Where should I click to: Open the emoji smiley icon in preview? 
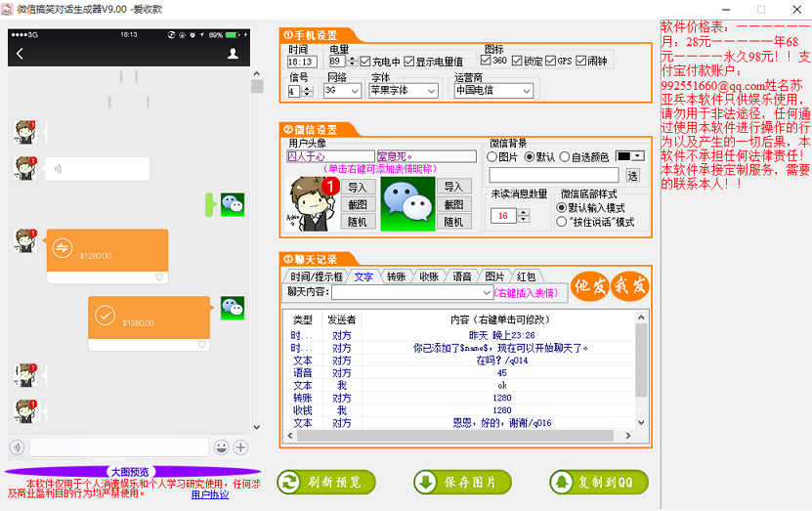[x=221, y=447]
